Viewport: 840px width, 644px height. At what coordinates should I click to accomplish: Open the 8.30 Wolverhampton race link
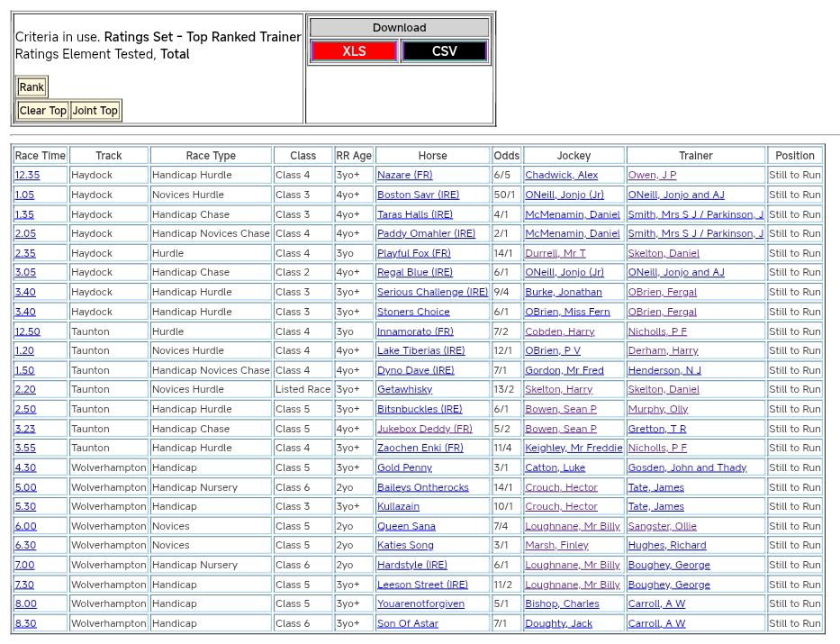(x=25, y=623)
